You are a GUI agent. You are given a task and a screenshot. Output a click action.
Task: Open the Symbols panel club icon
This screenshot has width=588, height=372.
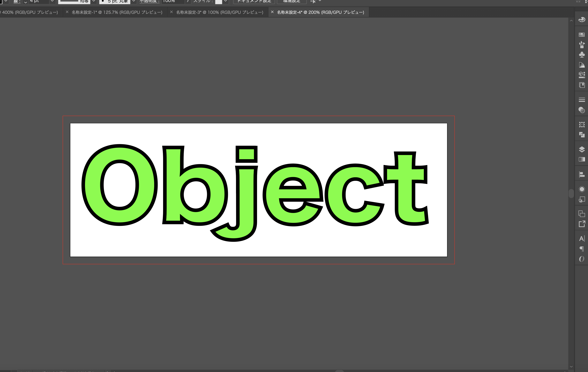pyautogui.click(x=582, y=55)
